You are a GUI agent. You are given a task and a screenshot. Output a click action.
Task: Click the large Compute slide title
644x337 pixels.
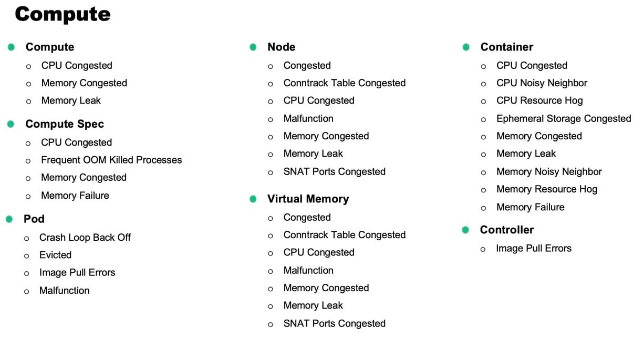[x=63, y=14]
